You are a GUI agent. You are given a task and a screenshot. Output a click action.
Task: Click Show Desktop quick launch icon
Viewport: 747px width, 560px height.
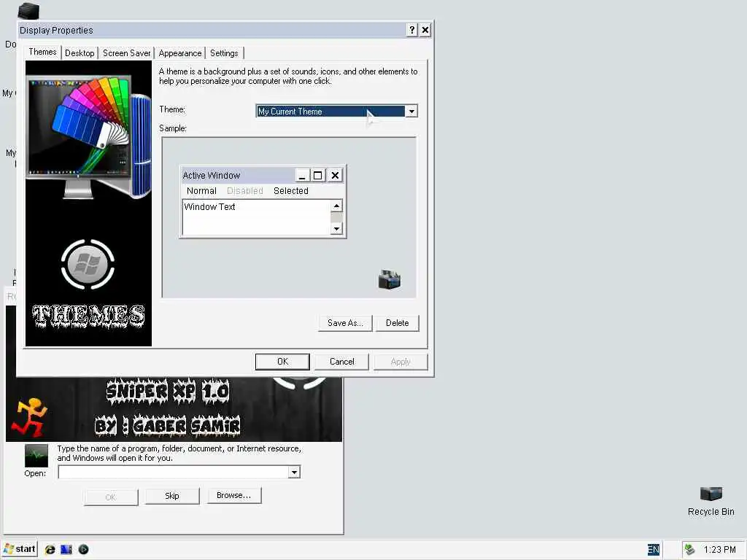pos(66,550)
